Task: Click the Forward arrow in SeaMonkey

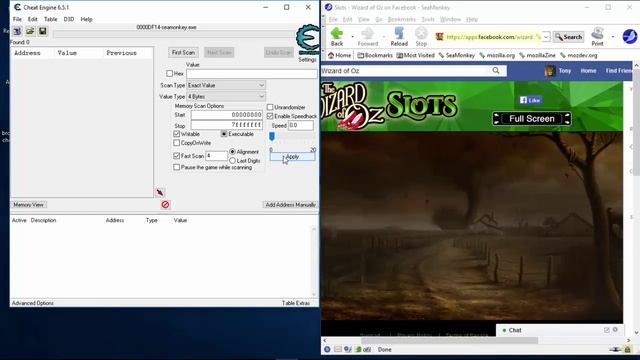Action: (367, 33)
